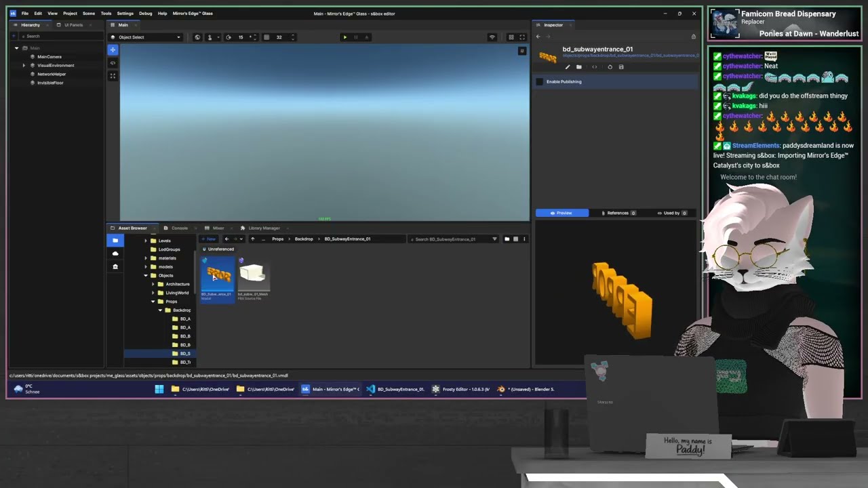The width and height of the screenshot is (868, 488).
Task: Open the asset browser three-dot options menu
Action: pyautogui.click(x=524, y=239)
